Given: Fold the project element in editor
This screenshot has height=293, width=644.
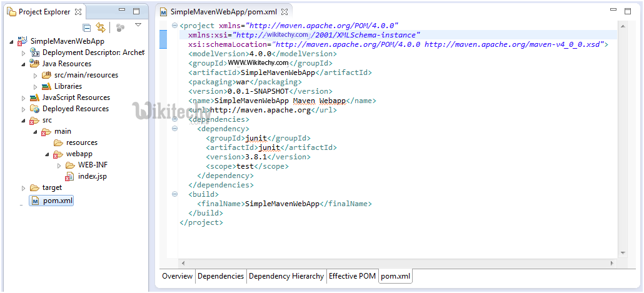Looking at the screenshot, I should coord(174,26).
